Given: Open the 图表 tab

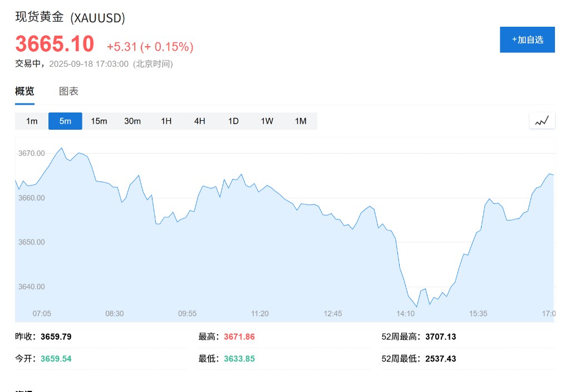Looking at the screenshot, I should click(x=68, y=91).
